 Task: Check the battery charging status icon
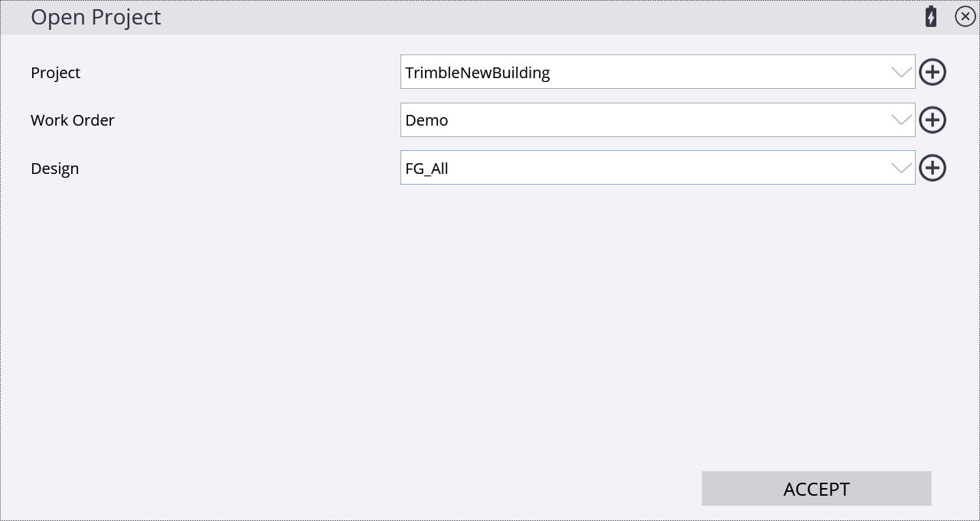931,16
